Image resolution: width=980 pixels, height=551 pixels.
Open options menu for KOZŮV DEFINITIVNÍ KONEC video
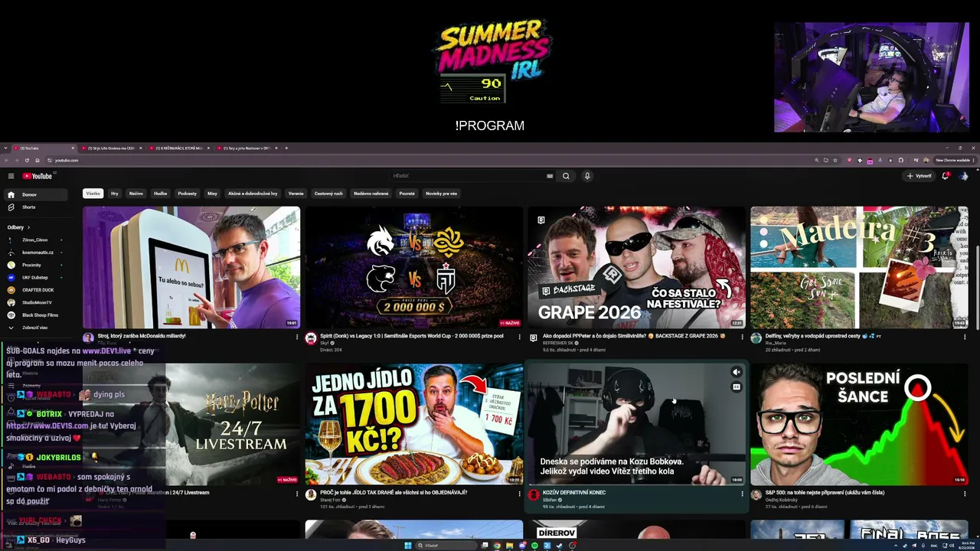pos(742,494)
